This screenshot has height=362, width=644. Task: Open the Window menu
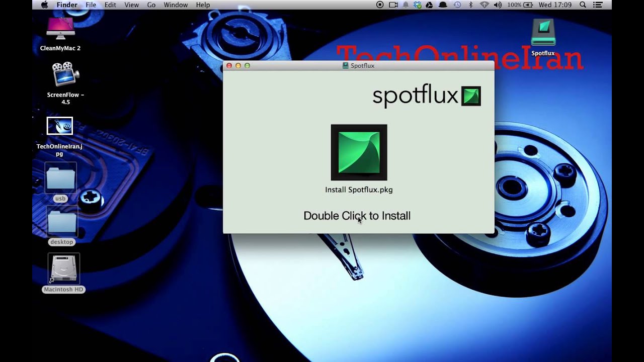click(x=176, y=5)
